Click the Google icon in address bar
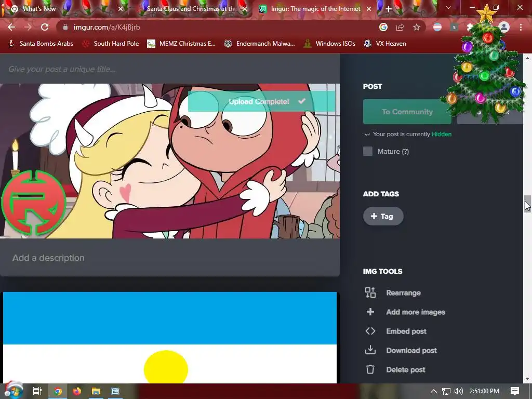This screenshot has width=532, height=399. (x=383, y=27)
